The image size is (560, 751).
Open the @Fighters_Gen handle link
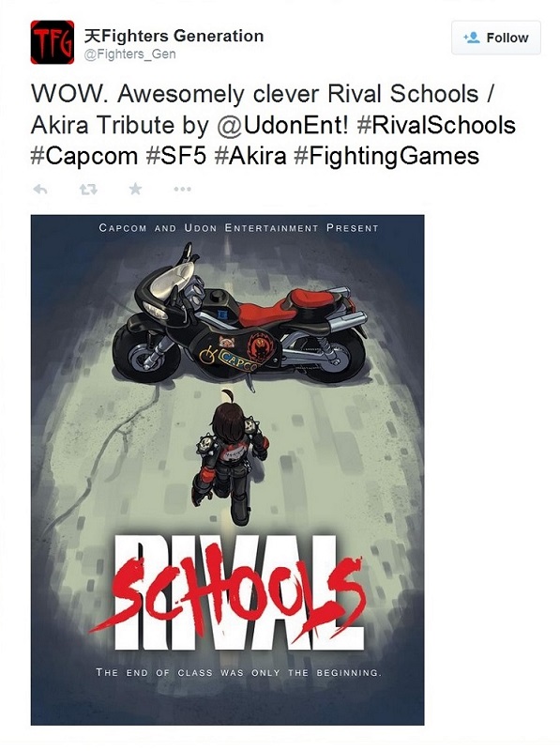click(129, 54)
